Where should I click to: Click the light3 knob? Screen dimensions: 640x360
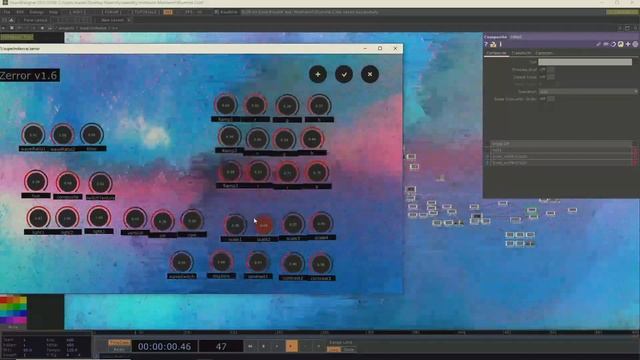click(98, 217)
